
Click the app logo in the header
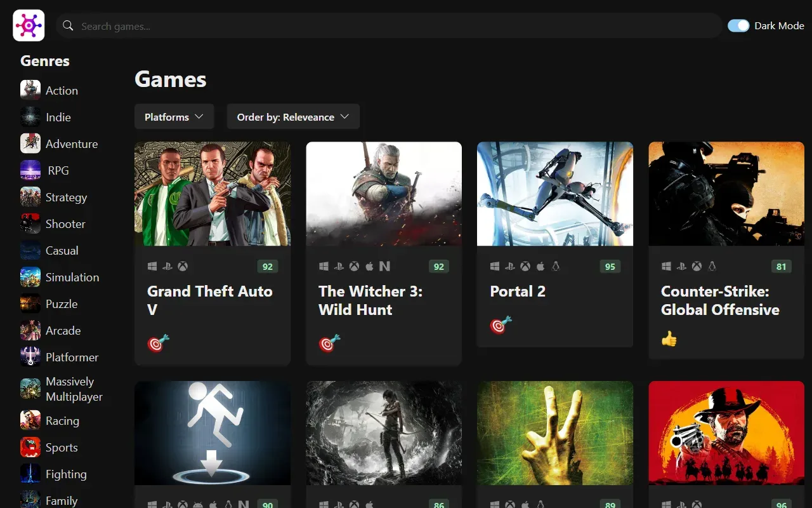[29, 25]
